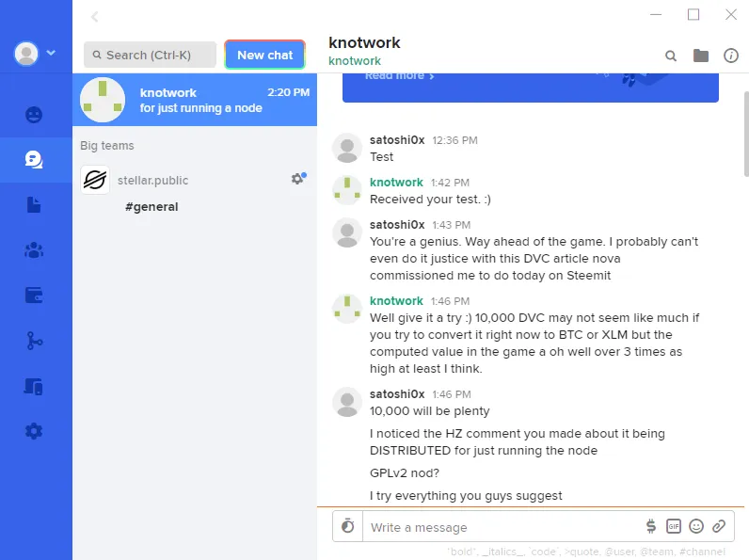The height and width of the screenshot is (560, 749).
Task: Click the stellar.public team logo
Action: pyautogui.click(x=95, y=180)
